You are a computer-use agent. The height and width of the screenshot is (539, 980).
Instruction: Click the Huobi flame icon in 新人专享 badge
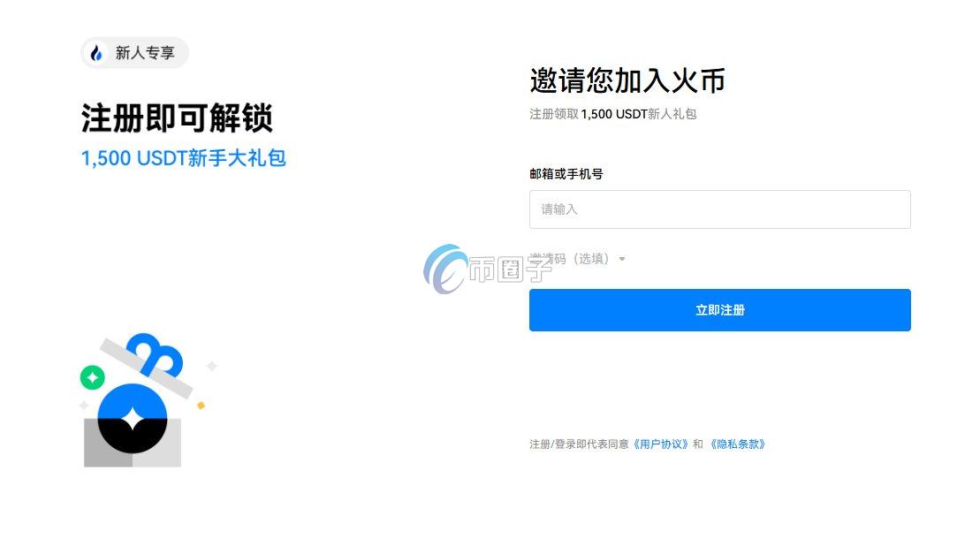point(95,53)
